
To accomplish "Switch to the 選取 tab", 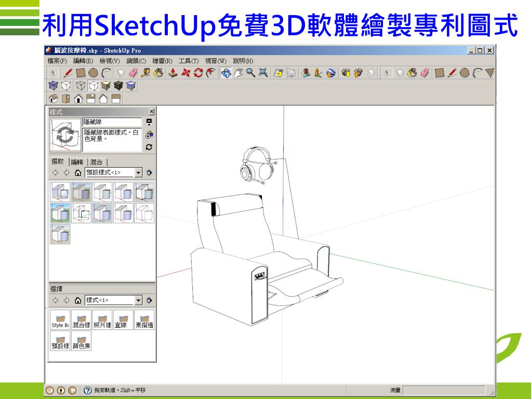I will click(x=58, y=162).
